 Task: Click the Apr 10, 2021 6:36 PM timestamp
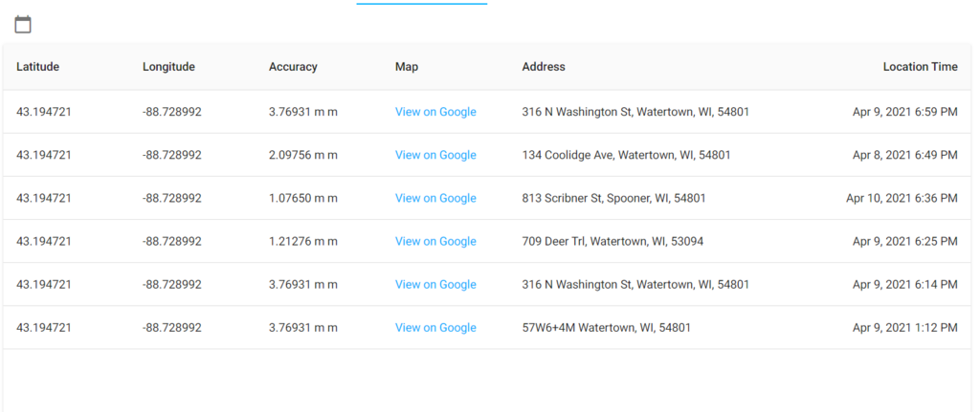pos(902,198)
